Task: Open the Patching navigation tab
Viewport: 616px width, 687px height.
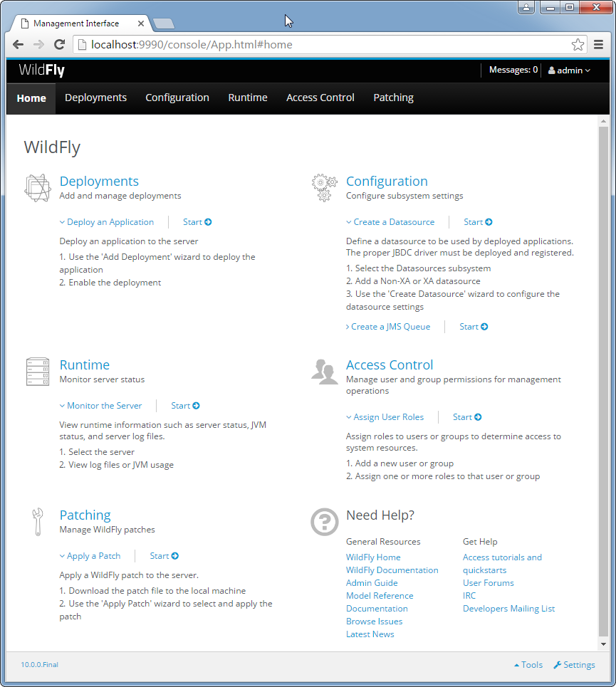Action: point(393,98)
